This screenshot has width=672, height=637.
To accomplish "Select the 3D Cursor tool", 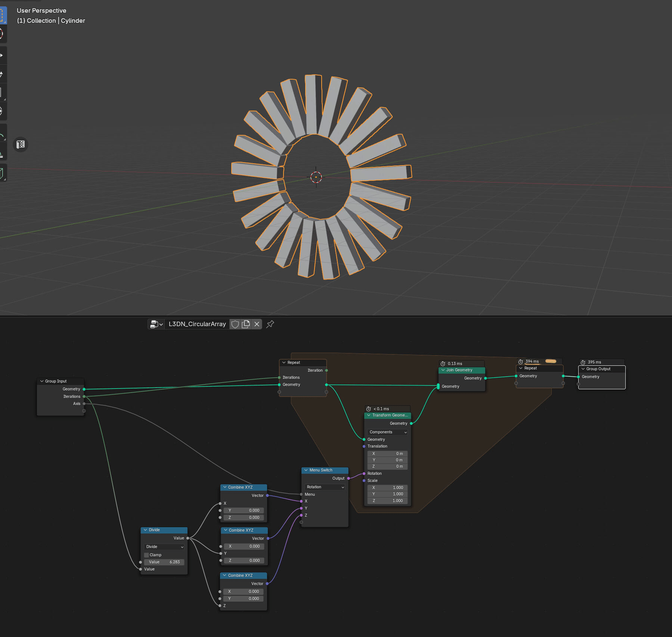I will pyautogui.click(x=2, y=34).
